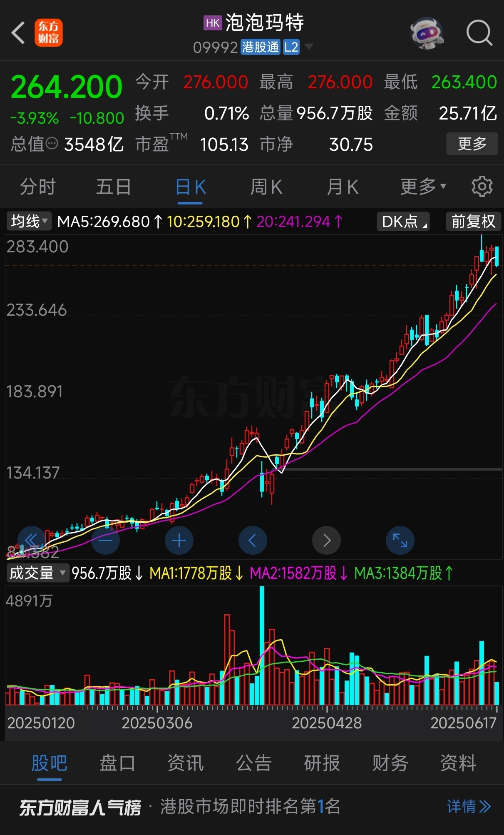Switch to 五日 chart tab
Viewport: 504px width, 835px height.
tap(114, 187)
